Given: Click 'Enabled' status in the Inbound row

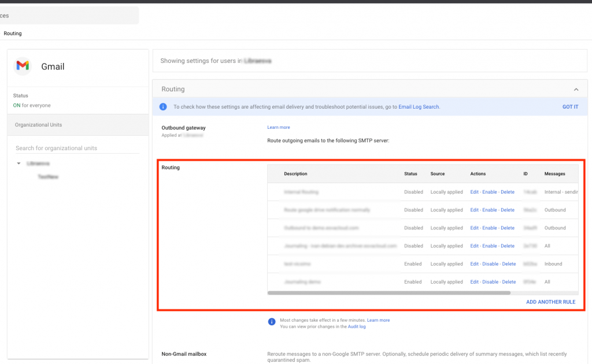Looking at the screenshot, I should (413, 263).
